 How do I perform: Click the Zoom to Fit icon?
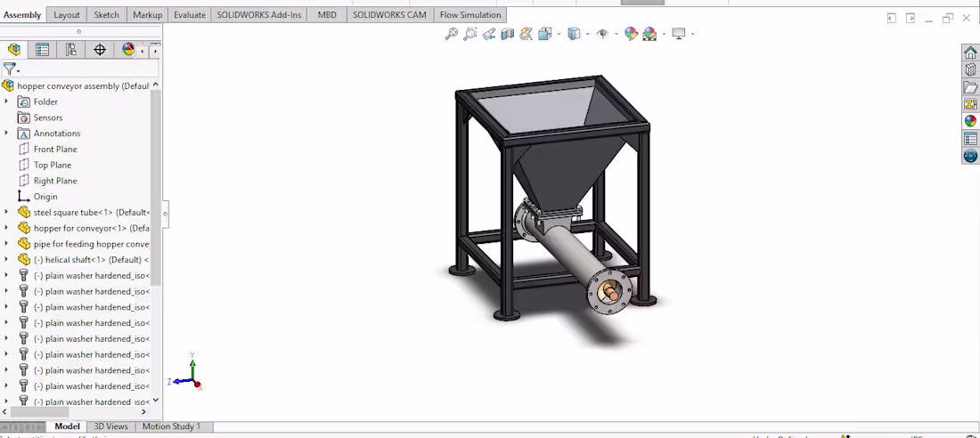452,34
